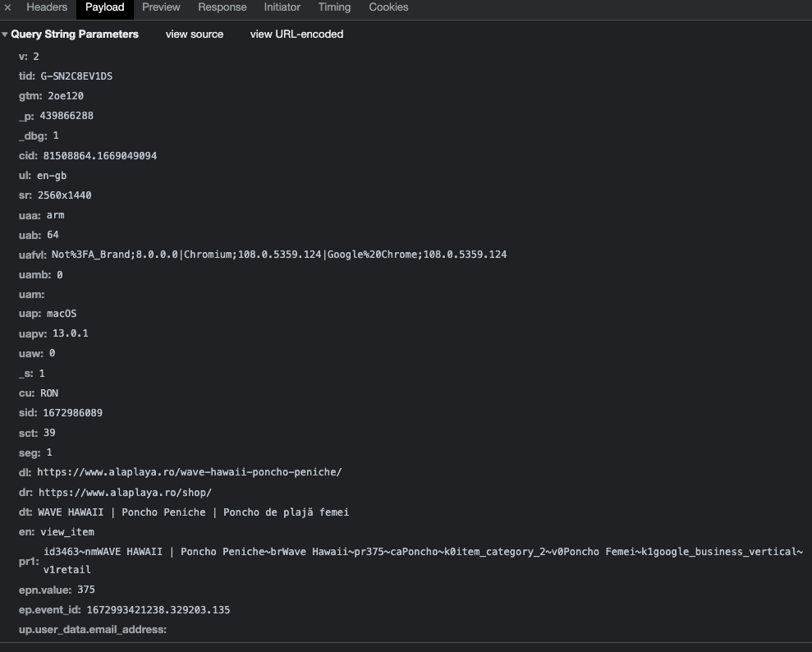This screenshot has height=652, width=812.
Task: Select the tid value G-SN2C8EV1DS
Action: [x=76, y=76]
